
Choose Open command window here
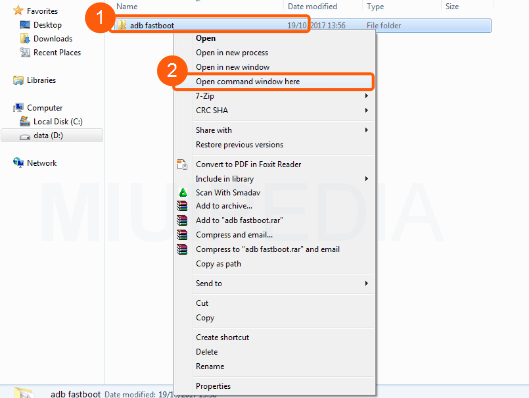(x=274, y=81)
